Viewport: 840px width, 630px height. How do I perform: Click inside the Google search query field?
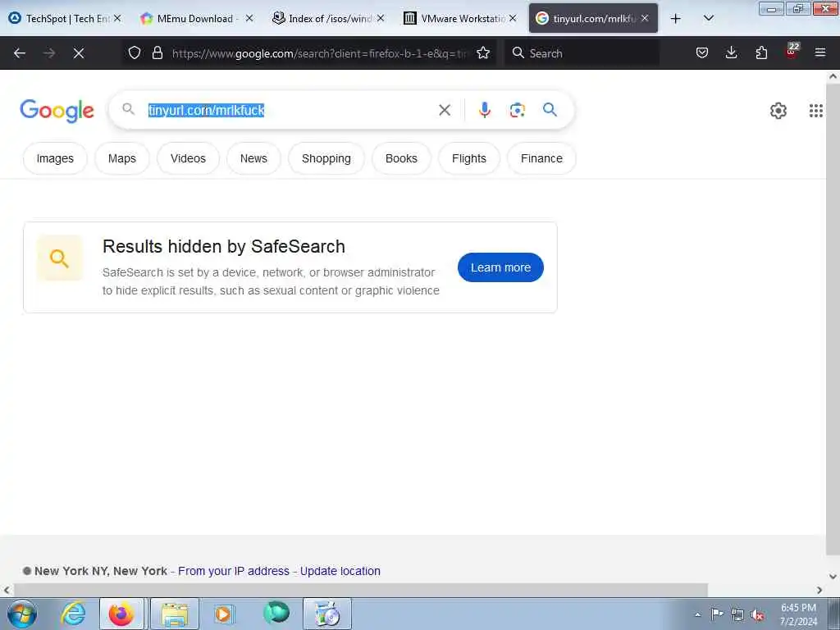(x=290, y=111)
